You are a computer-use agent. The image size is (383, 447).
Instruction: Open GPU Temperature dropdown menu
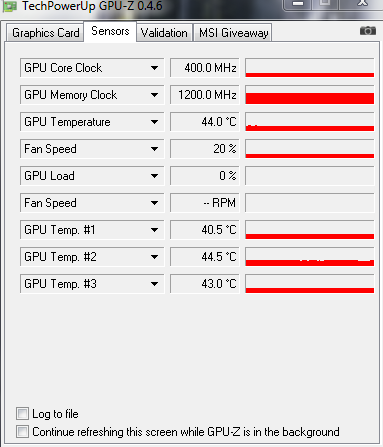(x=154, y=122)
